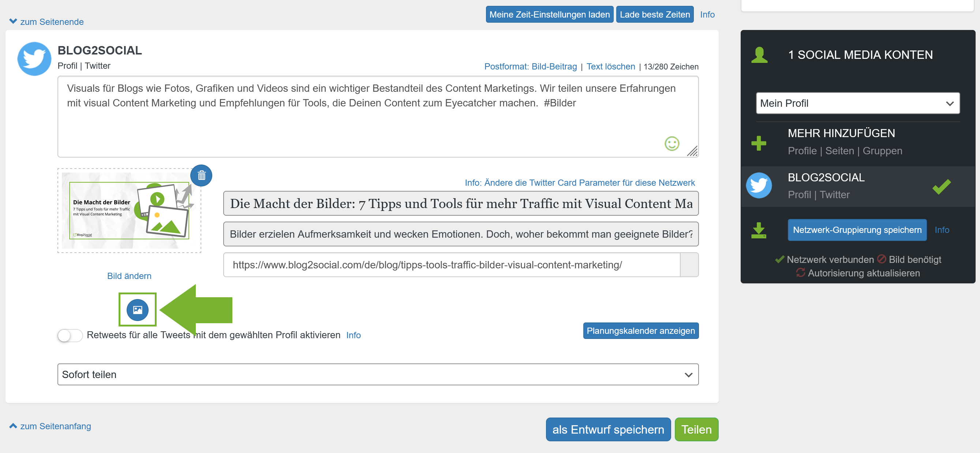Click Info link beside Netzwerk-Gruppierung speichern
The width and height of the screenshot is (980, 453).
pyautogui.click(x=942, y=230)
